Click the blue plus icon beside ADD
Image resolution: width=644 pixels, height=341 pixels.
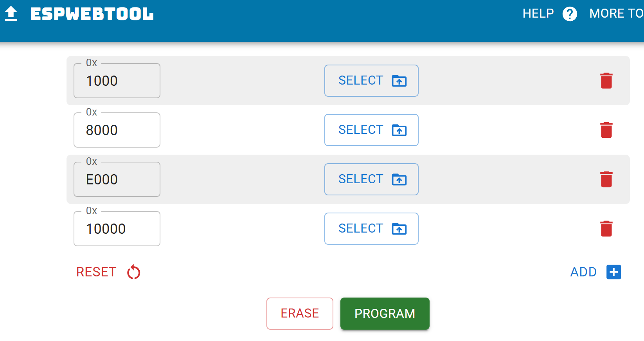click(613, 272)
